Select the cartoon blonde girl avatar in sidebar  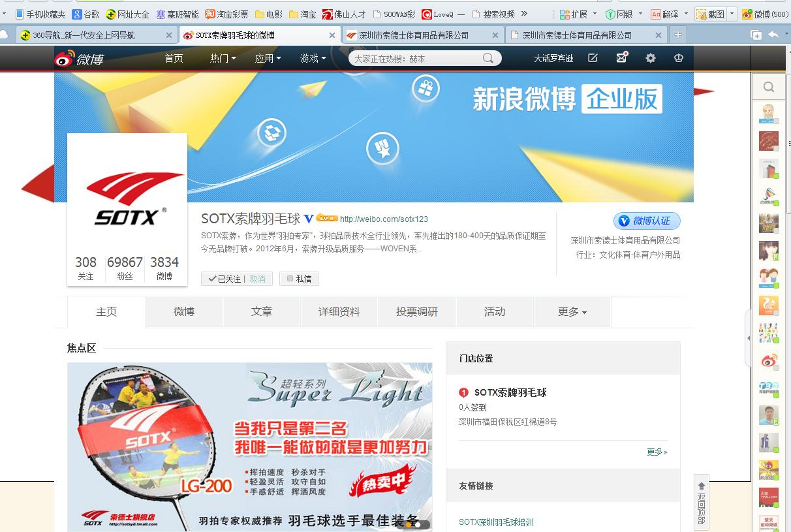pyautogui.click(x=769, y=114)
